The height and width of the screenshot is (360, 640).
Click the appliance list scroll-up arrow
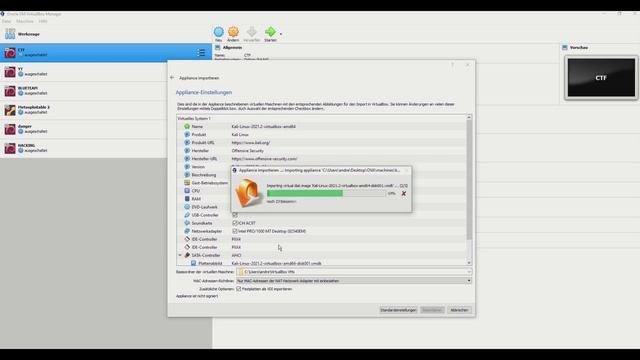tap(469, 118)
